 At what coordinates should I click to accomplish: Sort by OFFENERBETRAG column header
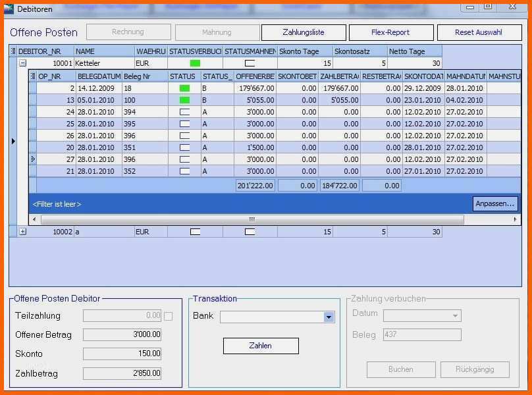pyautogui.click(x=255, y=76)
